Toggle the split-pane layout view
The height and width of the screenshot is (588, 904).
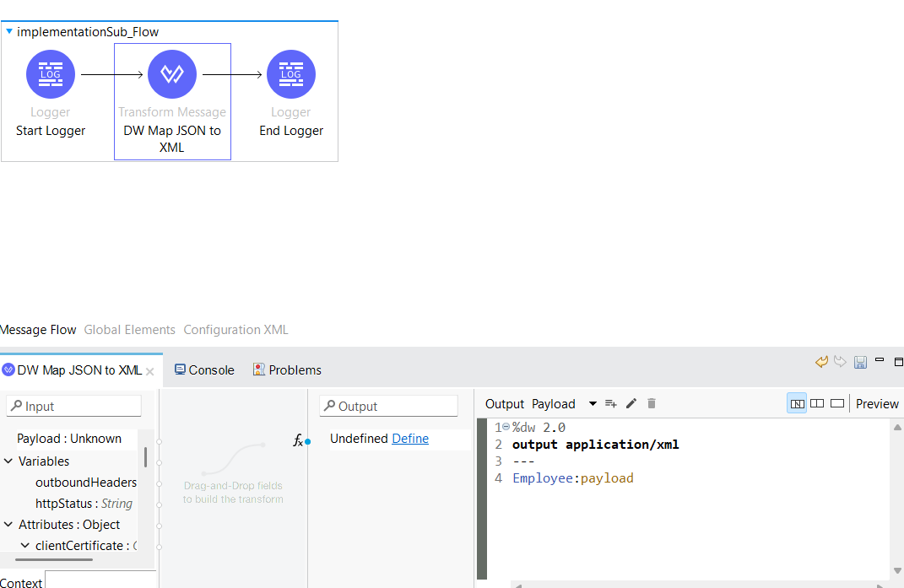coord(816,403)
